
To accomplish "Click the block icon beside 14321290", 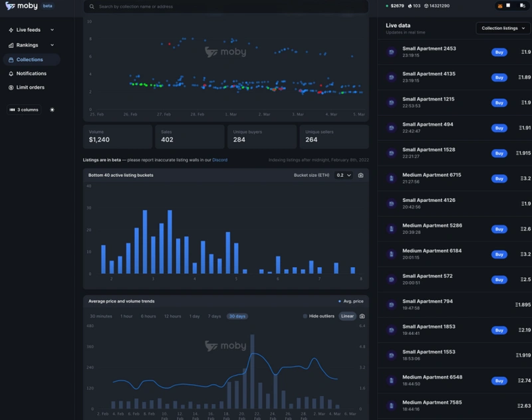I will coord(426,6).
